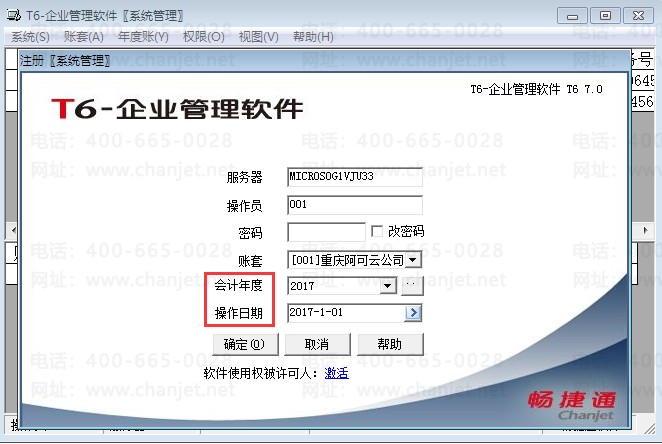The width and height of the screenshot is (662, 444).
Task: Open the date picker beside 操作日期
Action: [413, 313]
